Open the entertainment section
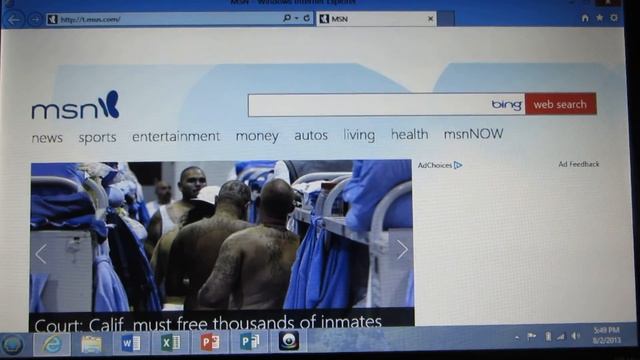 tap(176, 136)
